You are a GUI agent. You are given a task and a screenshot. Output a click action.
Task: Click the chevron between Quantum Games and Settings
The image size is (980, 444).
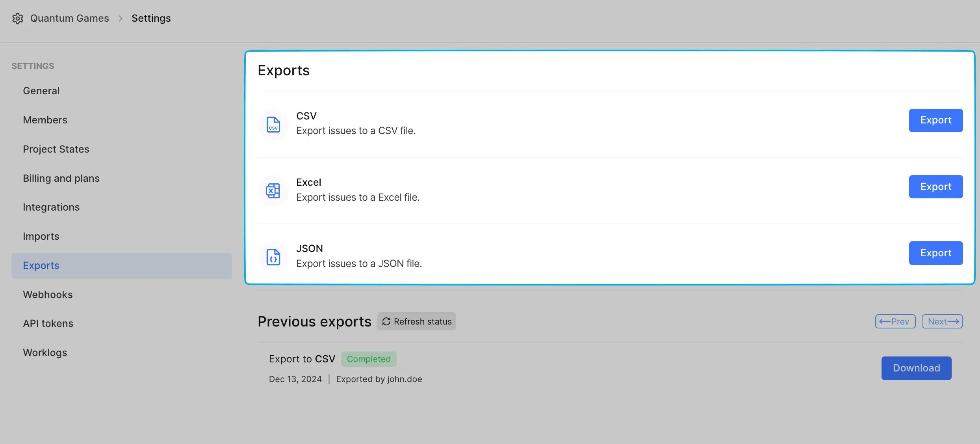(x=121, y=18)
